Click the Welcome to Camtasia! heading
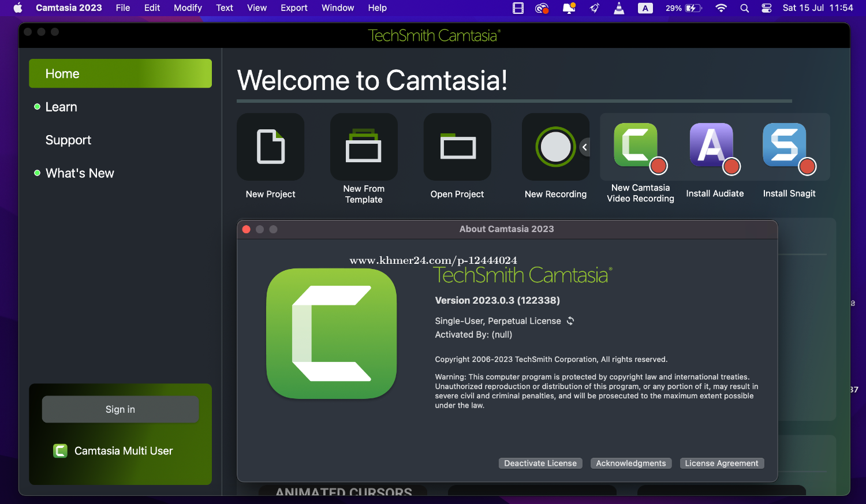Image resolution: width=866 pixels, height=504 pixels. pyautogui.click(x=372, y=80)
